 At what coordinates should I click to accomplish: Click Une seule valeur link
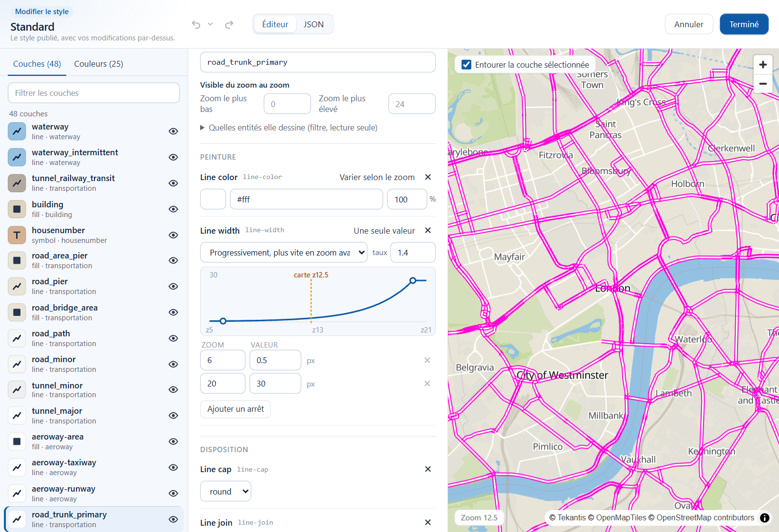pyautogui.click(x=385, y=231)
